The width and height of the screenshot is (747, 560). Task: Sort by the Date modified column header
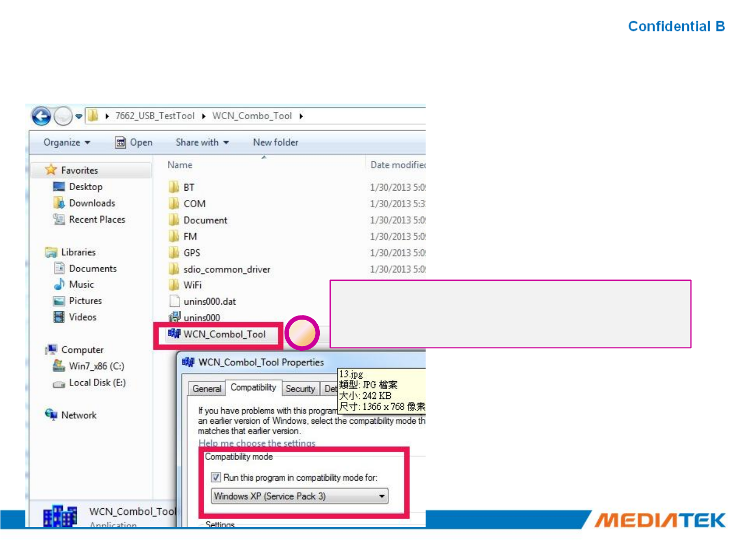click(398, 165)
